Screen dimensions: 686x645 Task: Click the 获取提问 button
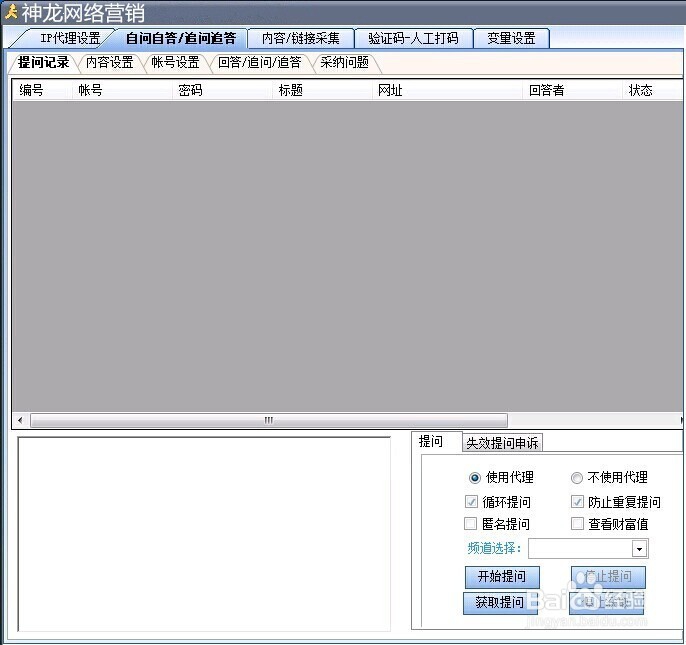(500, 603)
